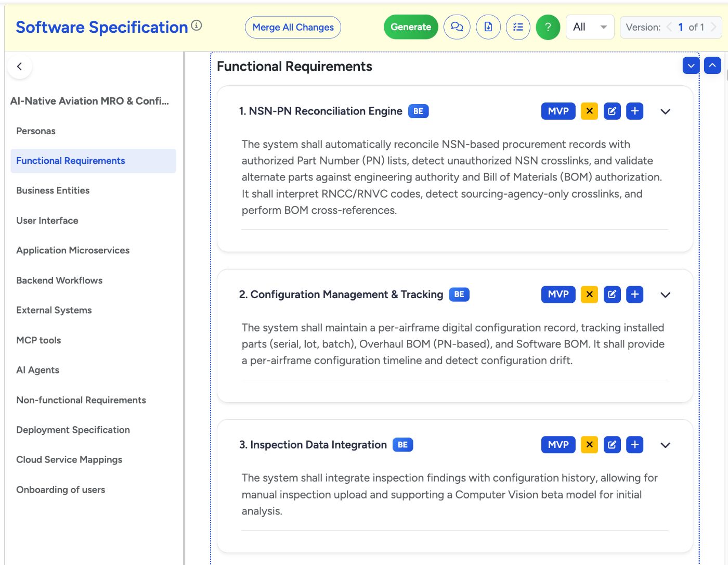Expand the NSN-PN Reconciliation Engine card

pos(665,111)
